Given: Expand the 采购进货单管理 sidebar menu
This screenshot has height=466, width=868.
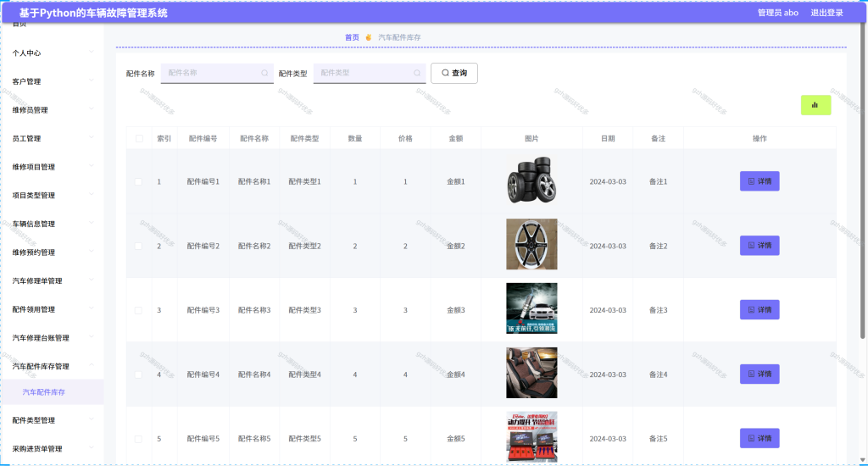Looking at the screenshot, I should point(52,449).
